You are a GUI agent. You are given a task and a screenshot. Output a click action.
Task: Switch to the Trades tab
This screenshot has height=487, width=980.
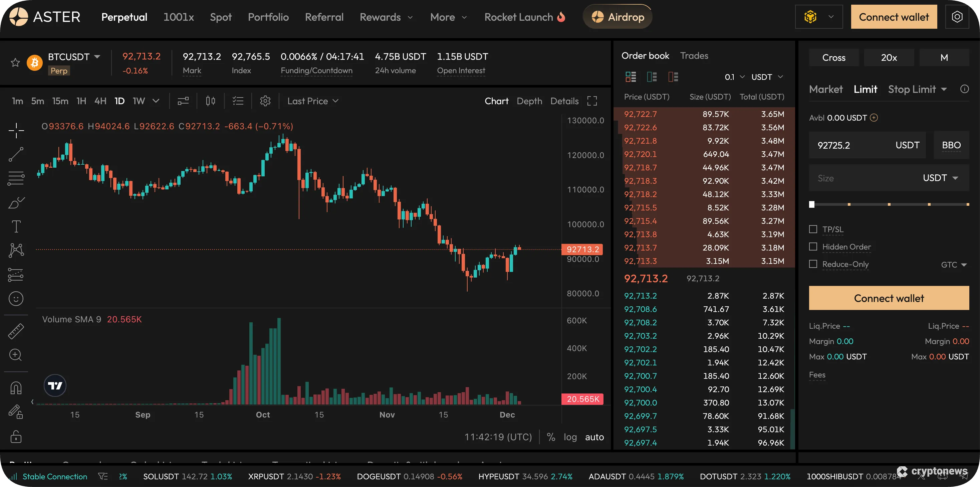(x=694, y=55)
